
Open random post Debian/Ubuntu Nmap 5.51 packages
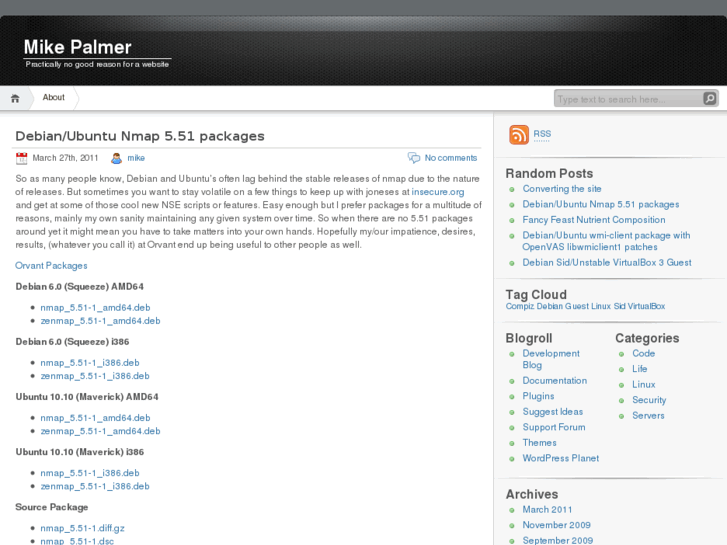601,204
